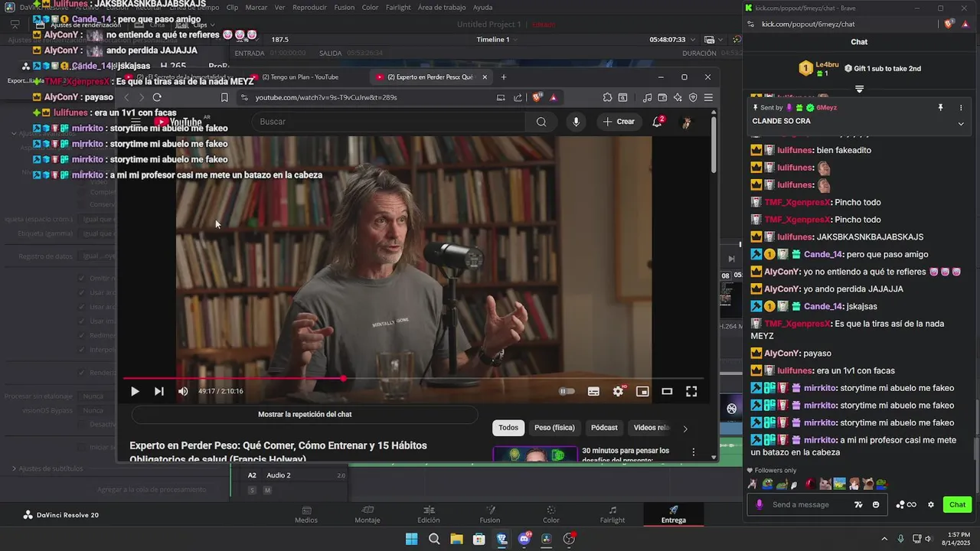
Task: Select the Peso (física) chip
Action: click(554, 428)
